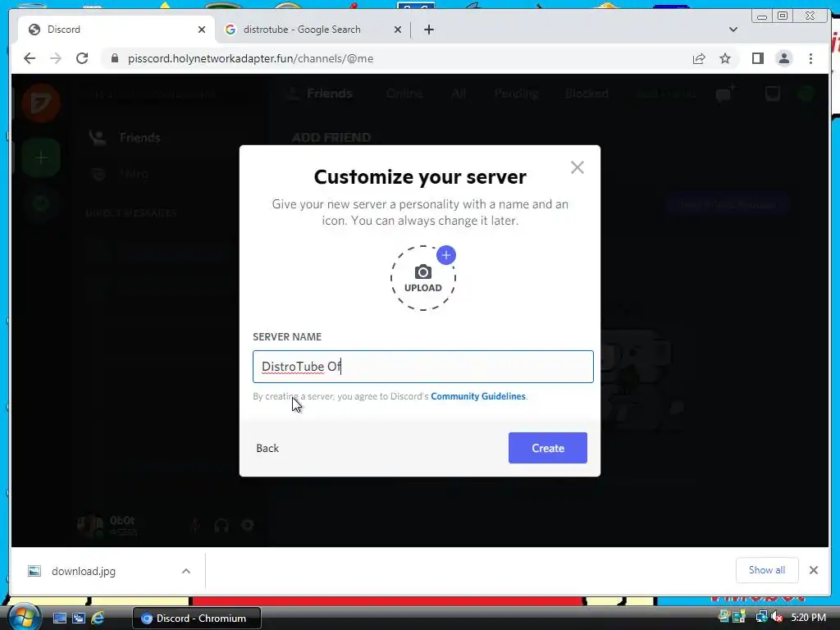Open the Windows Start orb
The width and height of the screenshot is (840, 630).
point(24,618)
